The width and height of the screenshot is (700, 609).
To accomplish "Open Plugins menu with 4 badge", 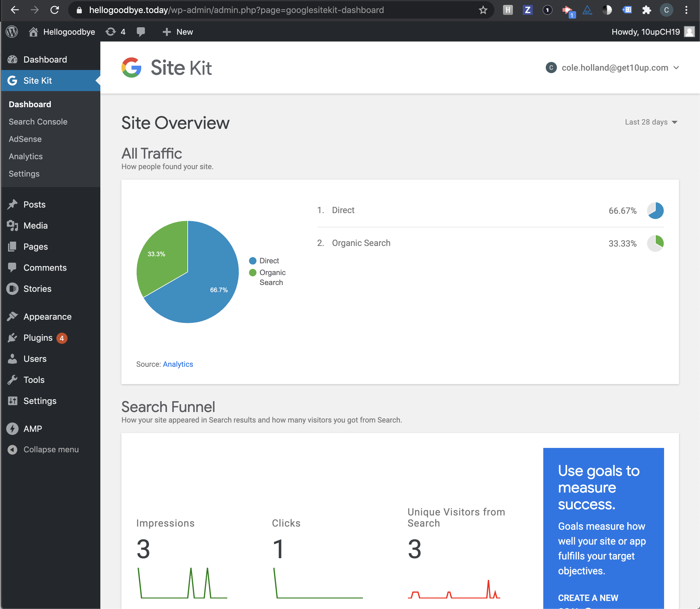I will [51, 338].
